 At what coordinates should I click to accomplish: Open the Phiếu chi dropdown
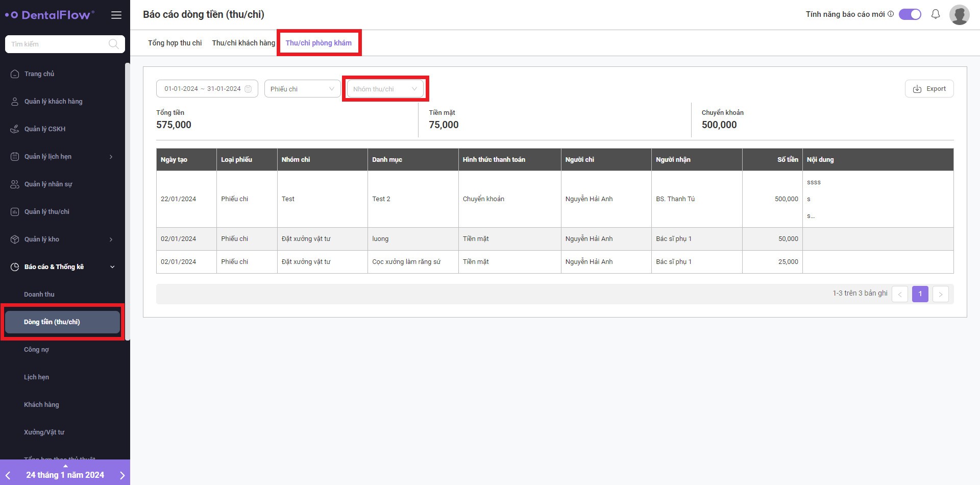(302, 89)
